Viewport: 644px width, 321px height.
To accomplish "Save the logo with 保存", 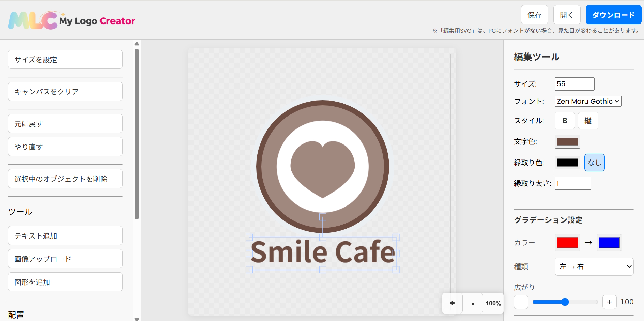I will pyautogui.click(x=534, y=15).
